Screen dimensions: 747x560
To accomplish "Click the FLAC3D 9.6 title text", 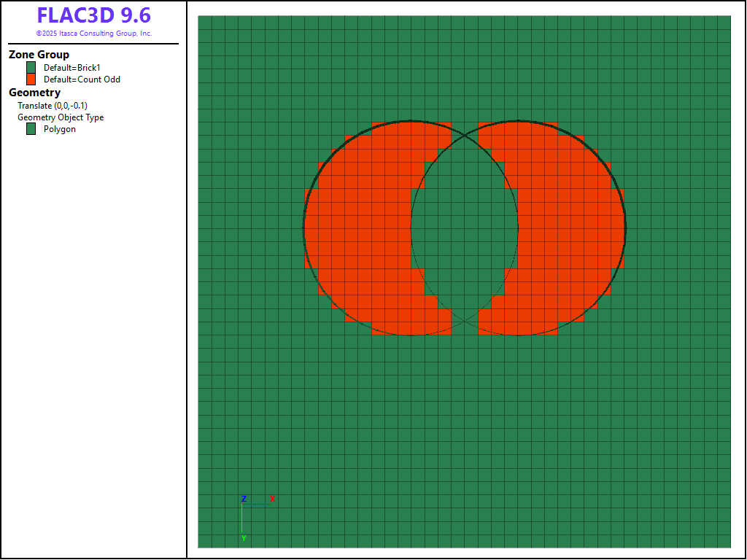I will click(x=94, y=15).
